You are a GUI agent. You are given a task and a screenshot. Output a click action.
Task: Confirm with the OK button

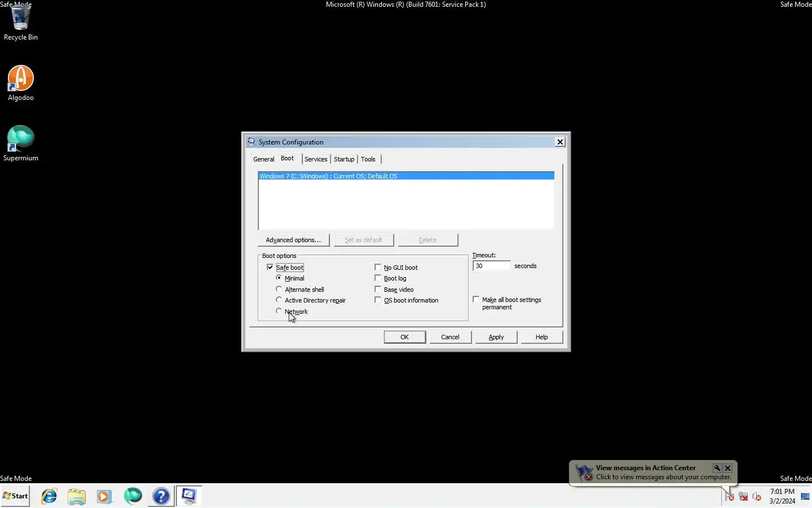tap(405, 337)
